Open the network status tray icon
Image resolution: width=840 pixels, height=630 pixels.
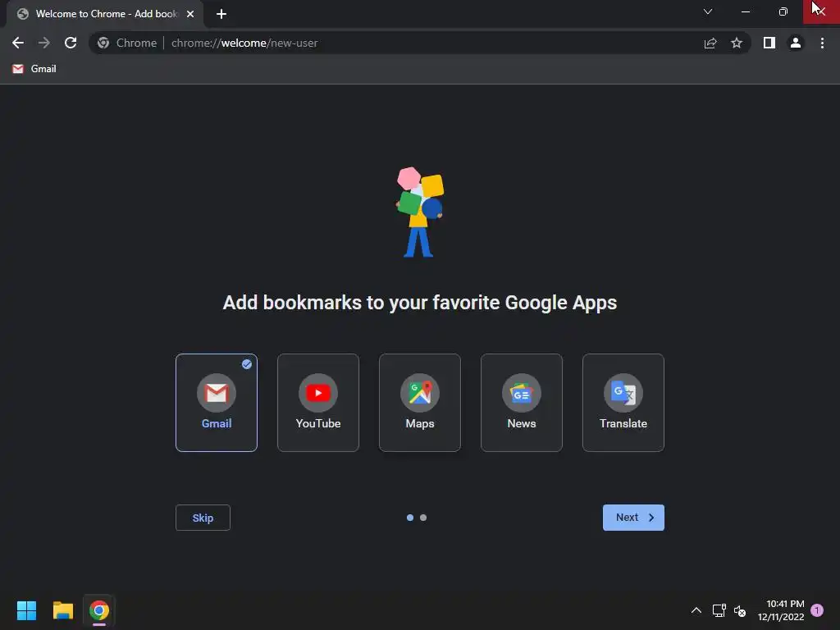point(719,610)
